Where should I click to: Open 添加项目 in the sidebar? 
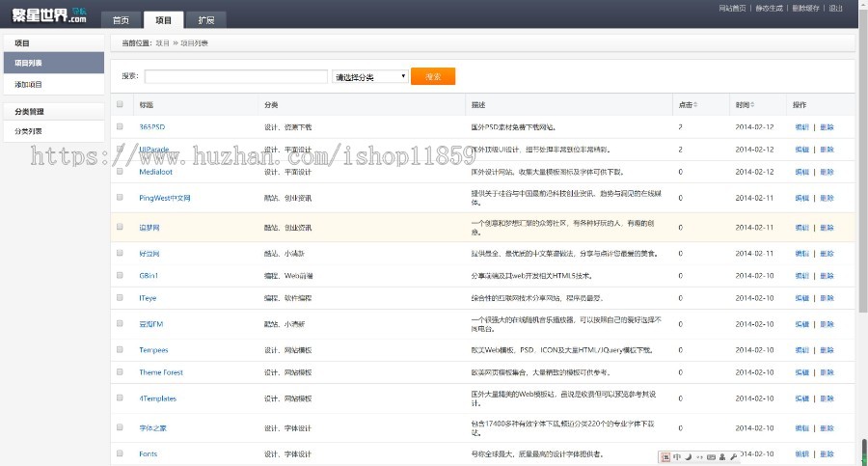[x=54, y=84]
